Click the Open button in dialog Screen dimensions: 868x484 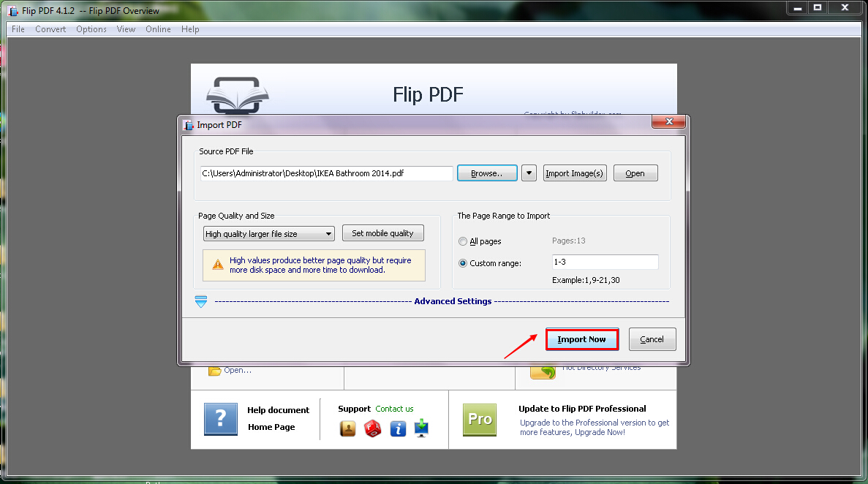pyautogui.click(x=635, y=173)
